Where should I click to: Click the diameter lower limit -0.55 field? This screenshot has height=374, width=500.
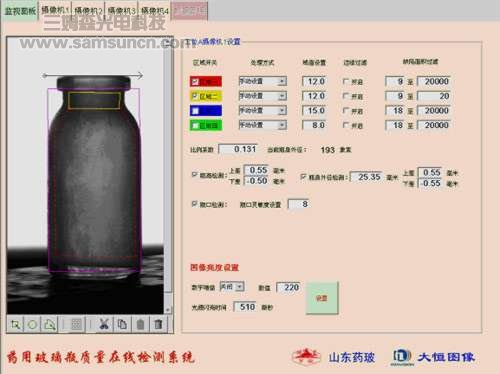tap(430, 183)
